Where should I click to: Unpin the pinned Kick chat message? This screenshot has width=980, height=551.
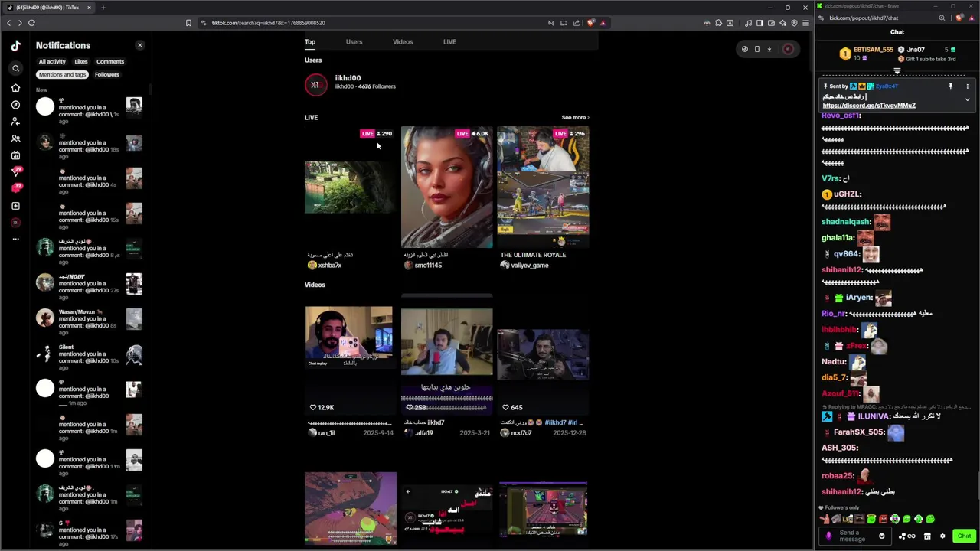pyautogui.click(x=951, y=86)
